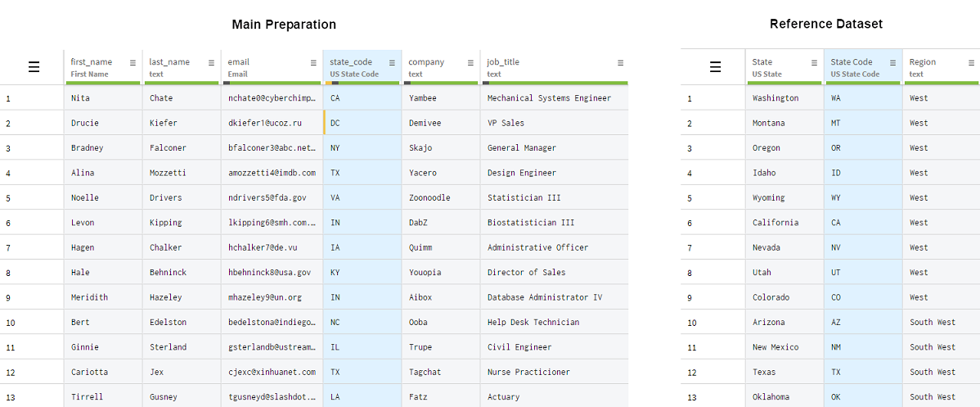Open the State column menu in Reference Dataset
The image size is (980, 407).
click(x=814, y=62)
